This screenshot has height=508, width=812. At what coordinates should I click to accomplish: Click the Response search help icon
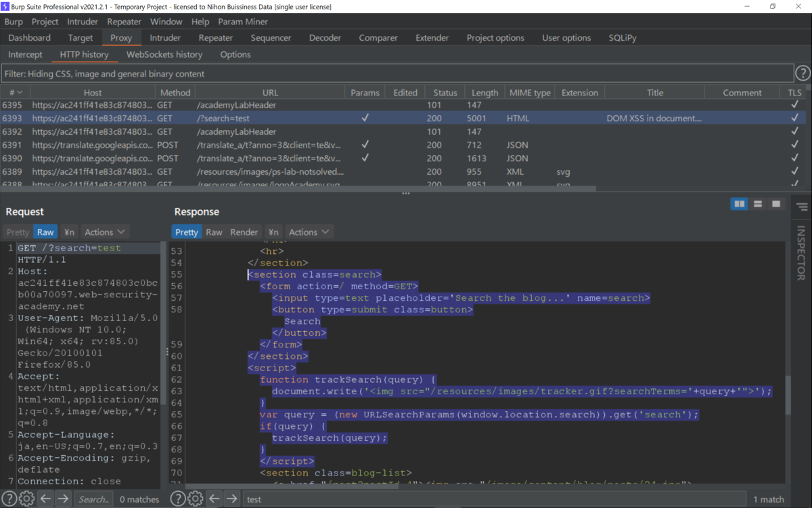[178, 499]
